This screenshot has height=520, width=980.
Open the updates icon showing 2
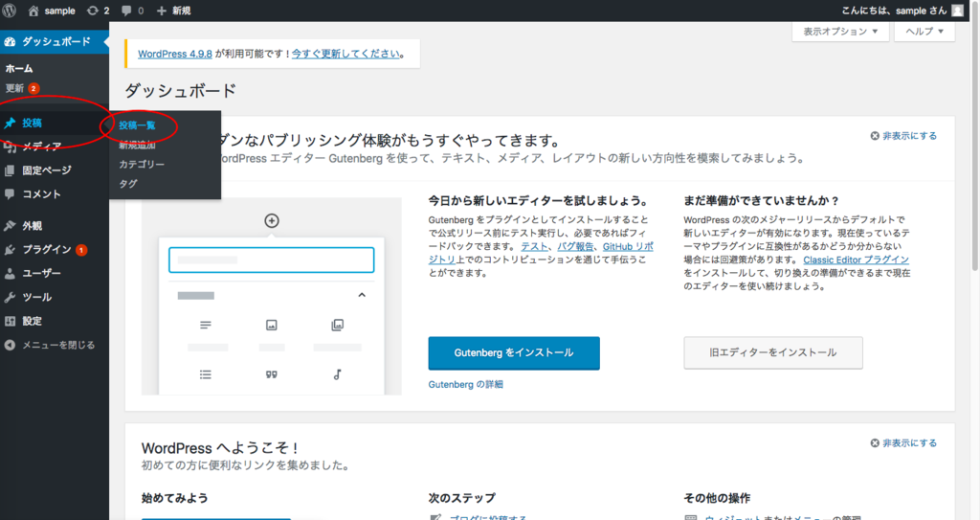click(x=93, y=11)
